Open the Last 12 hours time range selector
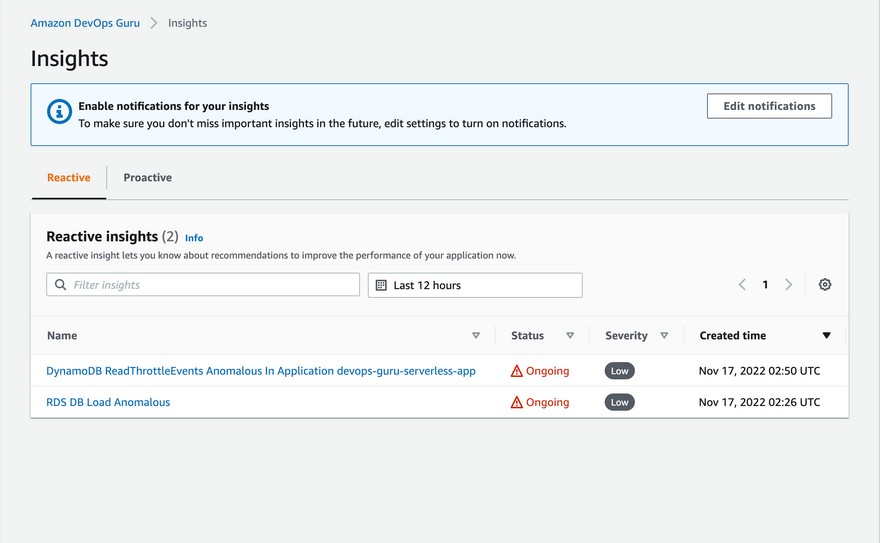The width and height of the screenshot is (880, 543). point(475,285)
